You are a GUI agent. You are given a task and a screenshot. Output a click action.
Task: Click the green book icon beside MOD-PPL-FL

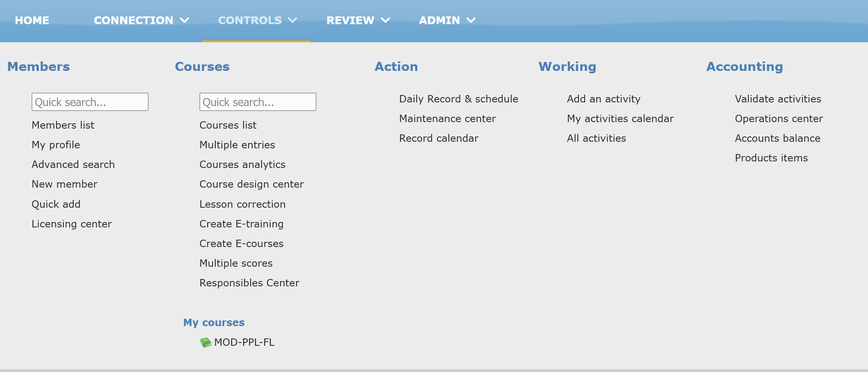pos(205,342)
